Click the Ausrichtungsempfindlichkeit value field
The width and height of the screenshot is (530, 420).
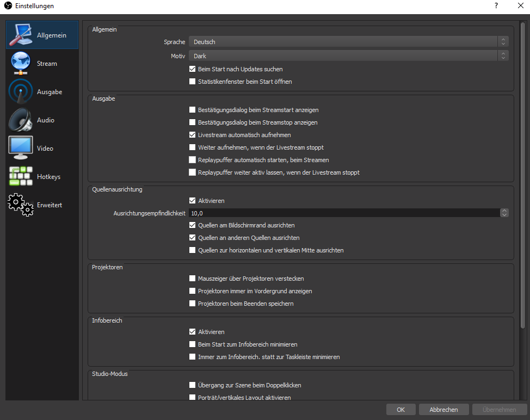point(343,213)
